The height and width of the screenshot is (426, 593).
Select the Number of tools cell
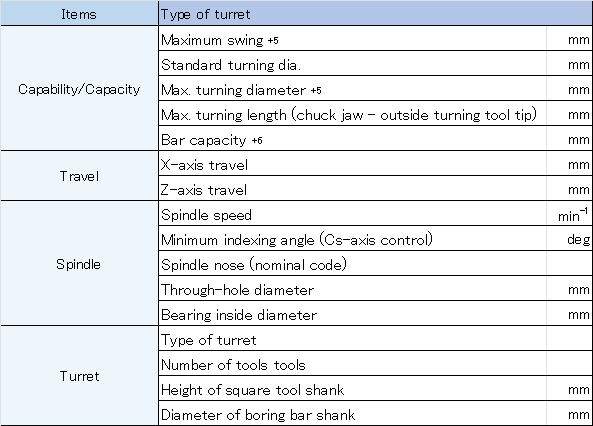coord(352,363)
